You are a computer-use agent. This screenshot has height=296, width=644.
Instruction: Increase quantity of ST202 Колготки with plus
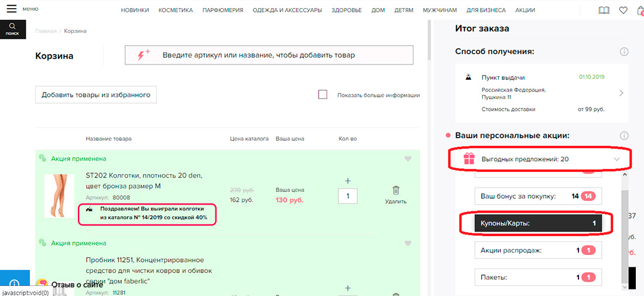(348, 181)
